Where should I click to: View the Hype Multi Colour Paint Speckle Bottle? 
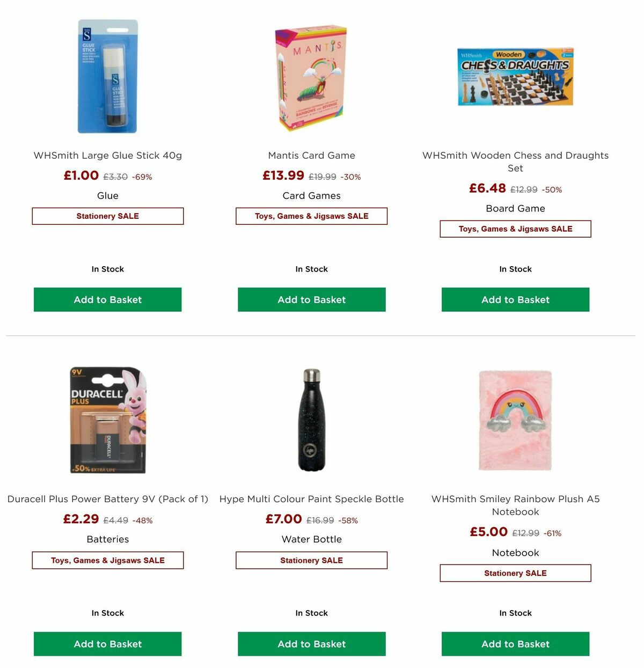[311, 498]
